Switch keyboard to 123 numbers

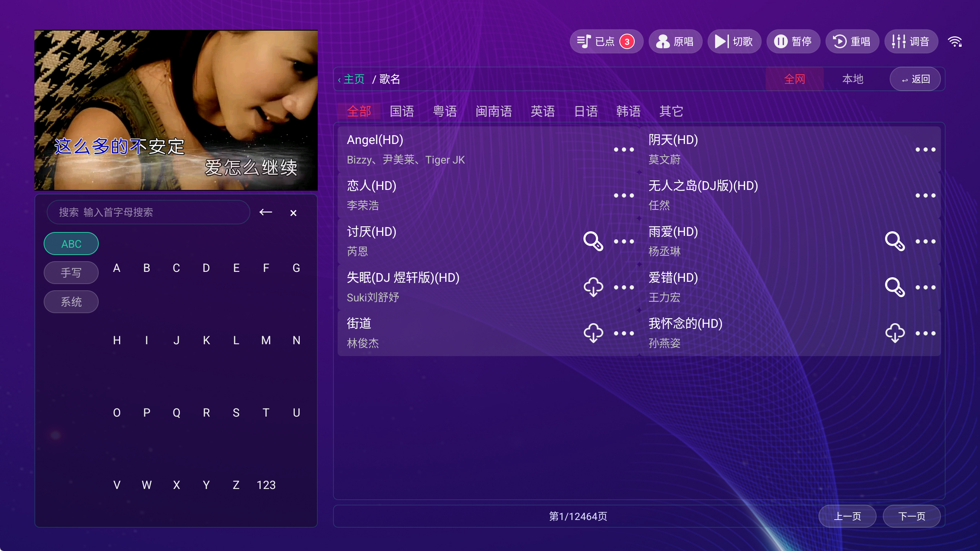click(x=266, y=485)
